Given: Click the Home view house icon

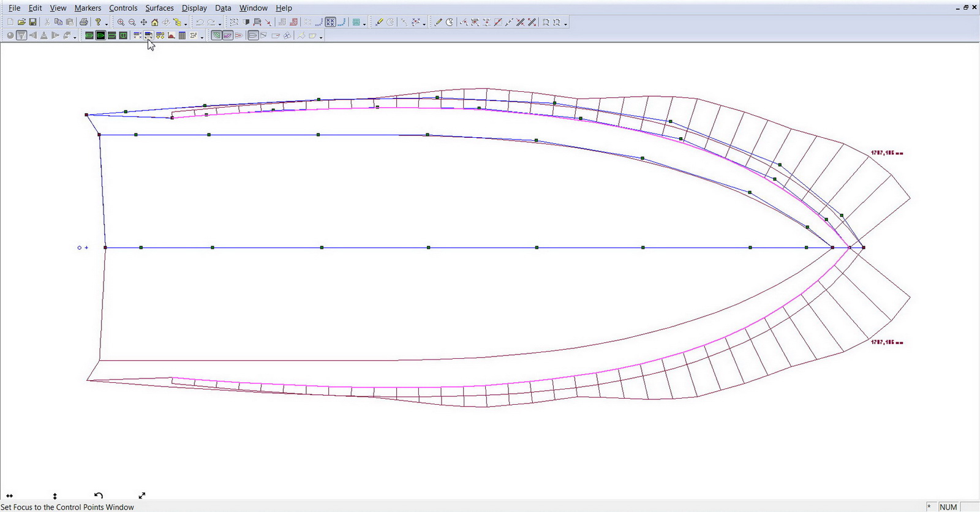Looking at the screenshot, I should point(154,22).
